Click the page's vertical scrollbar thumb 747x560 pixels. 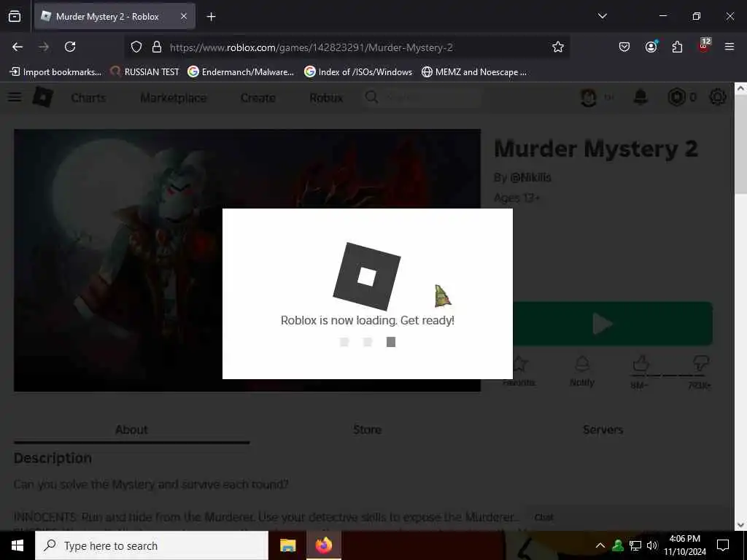(x=740, y=143)
